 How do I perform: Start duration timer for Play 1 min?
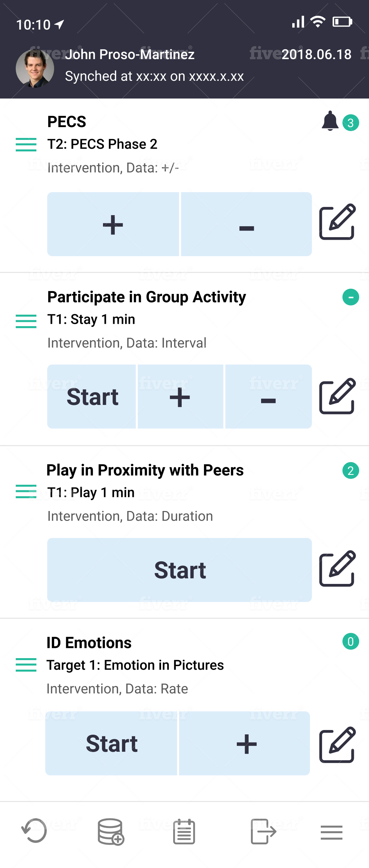(x=179, y=570)
